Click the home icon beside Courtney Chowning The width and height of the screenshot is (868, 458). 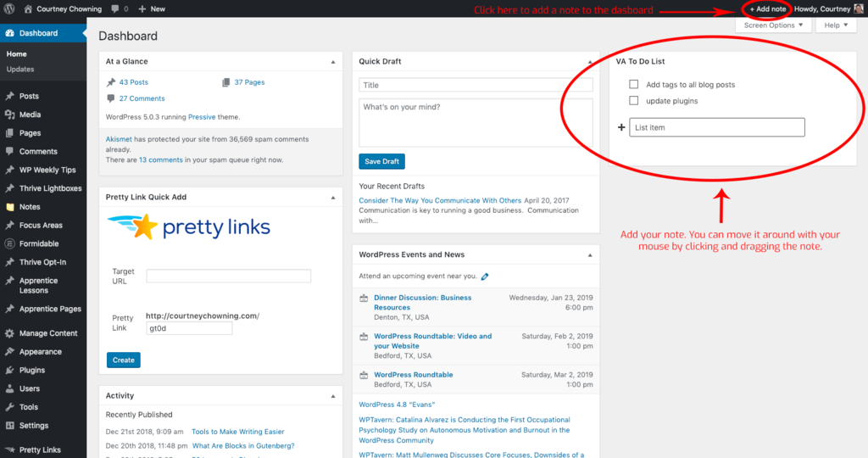point(28,8)
